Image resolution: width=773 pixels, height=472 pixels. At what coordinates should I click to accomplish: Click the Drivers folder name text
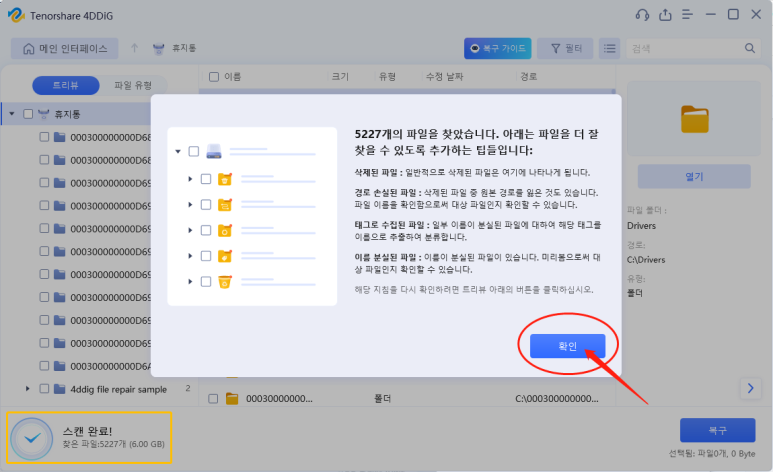tap(641, 226)
